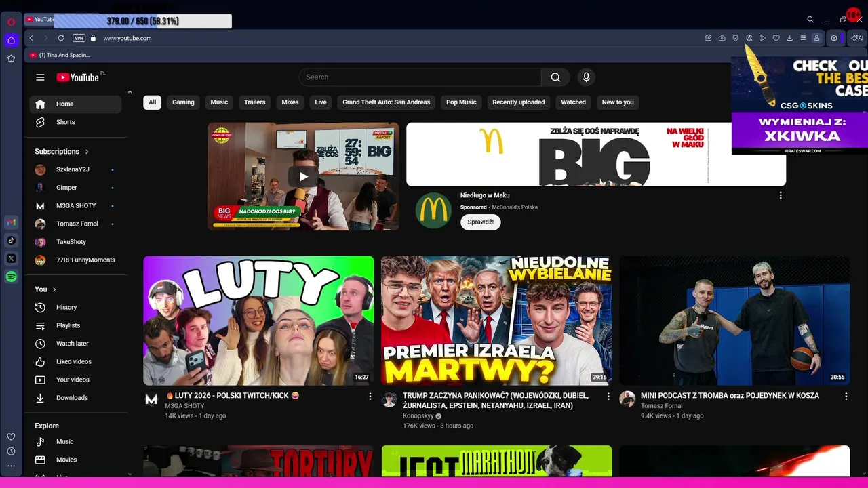Click the padlock site info icon
The image size is (868, 488).
coord(94,38)
